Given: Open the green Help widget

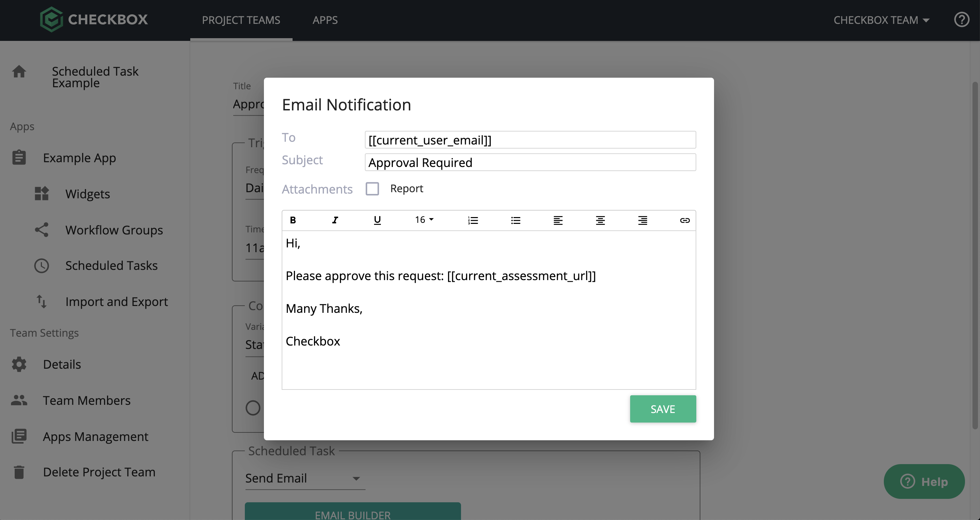Looking at the screenshot, I should [x=924, y=481].
